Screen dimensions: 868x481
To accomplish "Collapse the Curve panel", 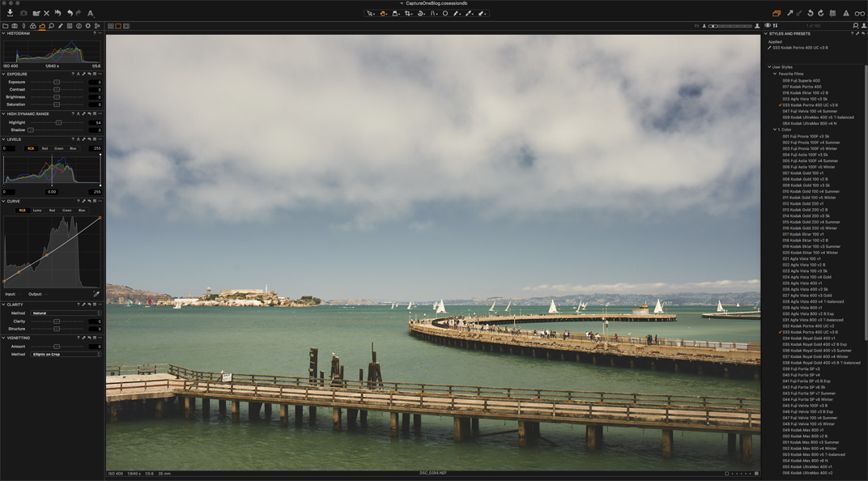I will [x=3, y=201].
